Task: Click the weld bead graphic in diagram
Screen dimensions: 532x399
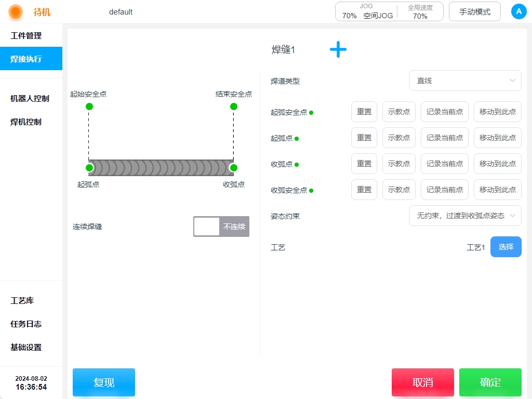Action: coord(161,168)
